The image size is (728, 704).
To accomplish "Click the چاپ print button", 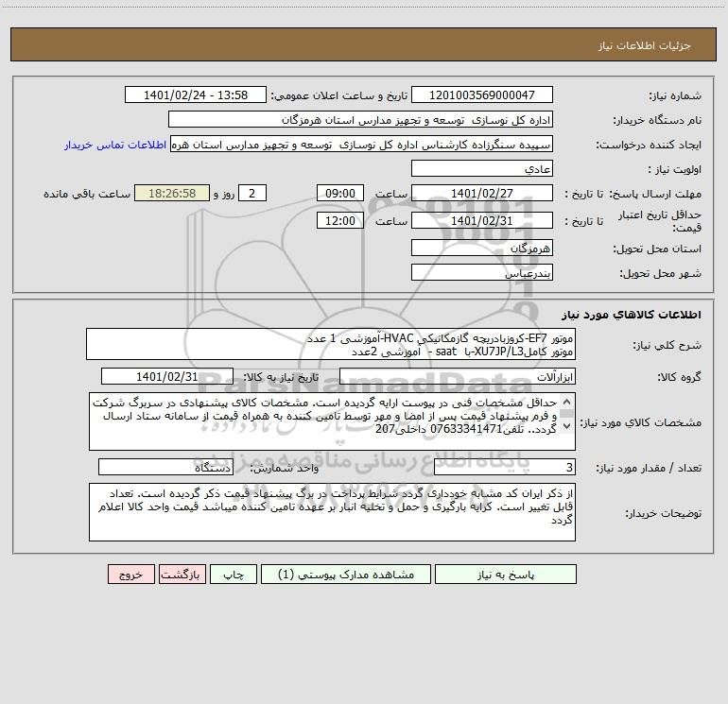I will point(234,574).
